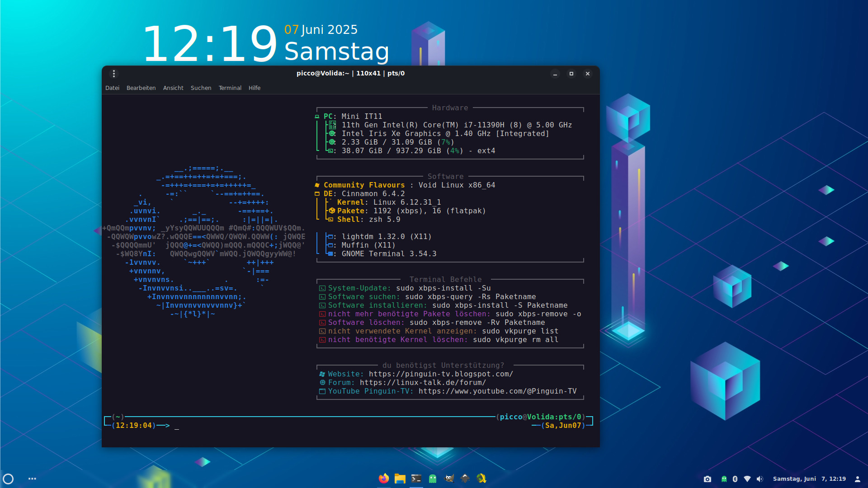The image size is (868, 488).
Task: Click the green ghost tray indicator
Action: 724,479
